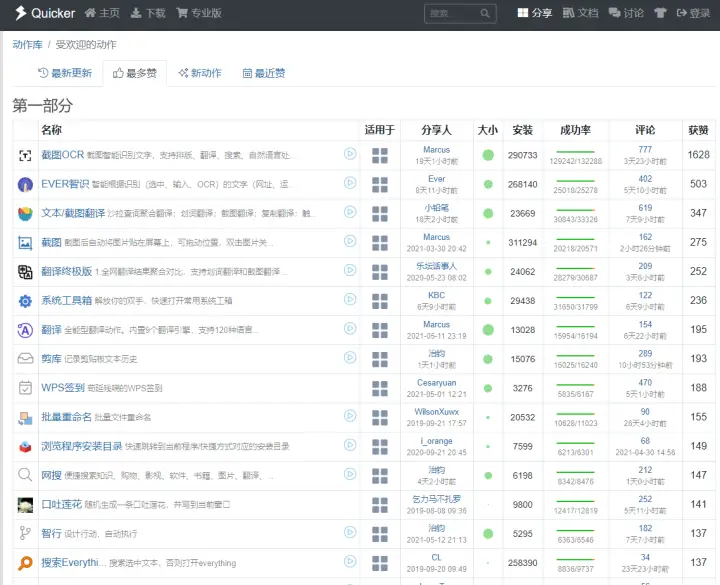Viewport: 720px width, 585px height.
Task: Click the 截图 picture icon
Action: (25, 242)
